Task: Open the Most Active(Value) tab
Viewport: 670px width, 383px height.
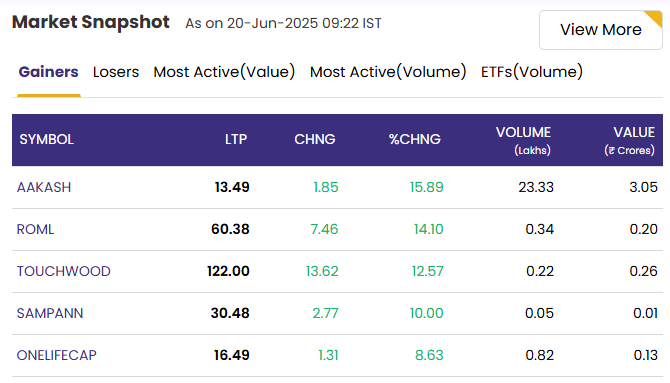Action: point(224,72)
